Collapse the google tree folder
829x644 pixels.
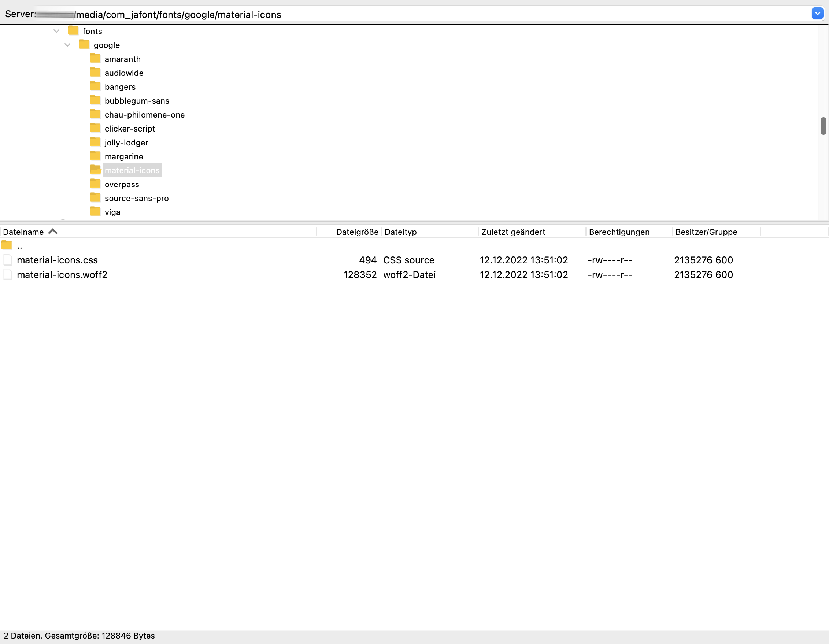pos(67,45)
